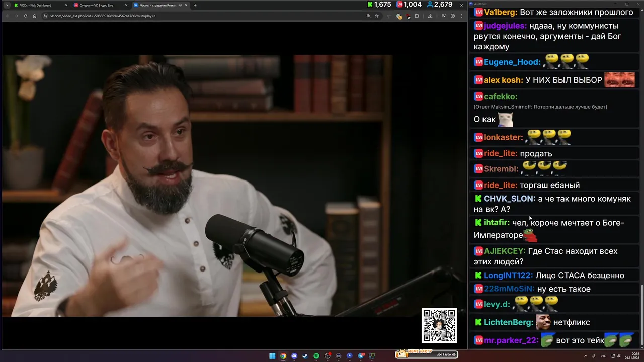The width and height of the screenshot is (644, 362).
Task: Close the VODs - Kick Dashboard tab
Action: click(66, 5)
